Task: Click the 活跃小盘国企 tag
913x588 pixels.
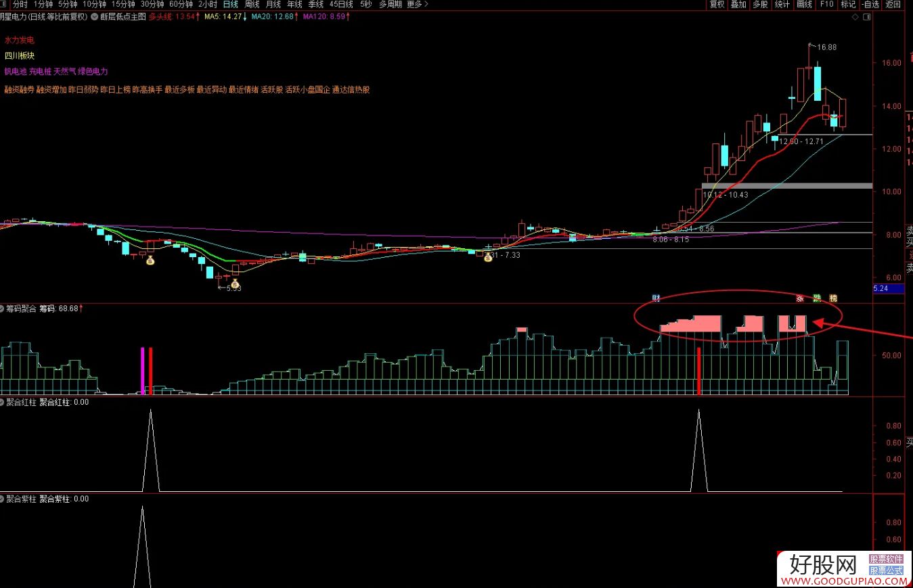Action: tap(307, 89)
